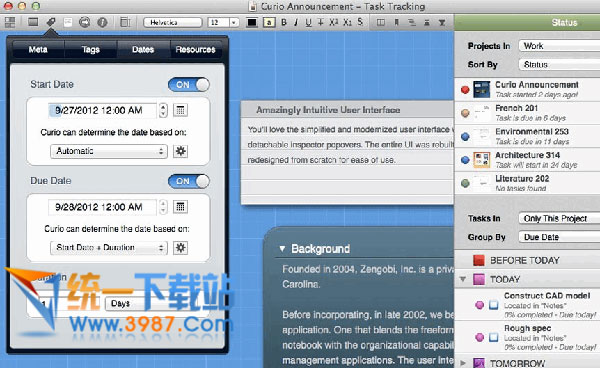Click the Architecture 314 project thumbnail
The height and width of the screenshot is (368, 600).
[481, 160]
